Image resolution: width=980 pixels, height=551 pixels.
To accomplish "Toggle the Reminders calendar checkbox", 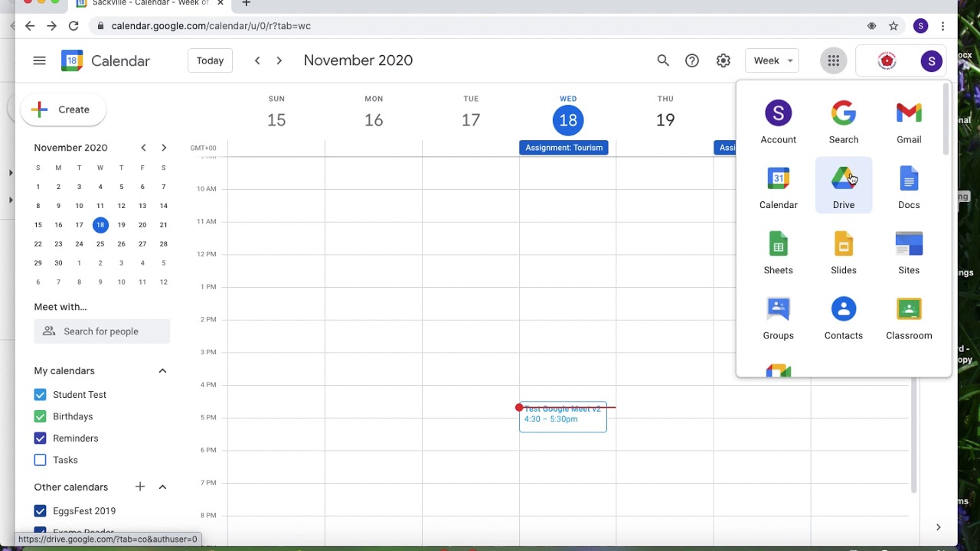I will click(x=40, y=439).
